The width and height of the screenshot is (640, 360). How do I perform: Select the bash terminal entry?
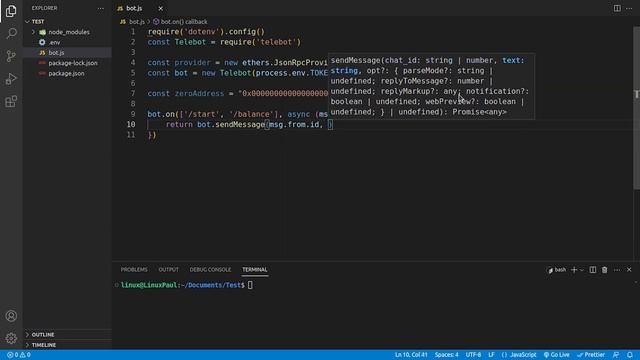tap(557, 270)
